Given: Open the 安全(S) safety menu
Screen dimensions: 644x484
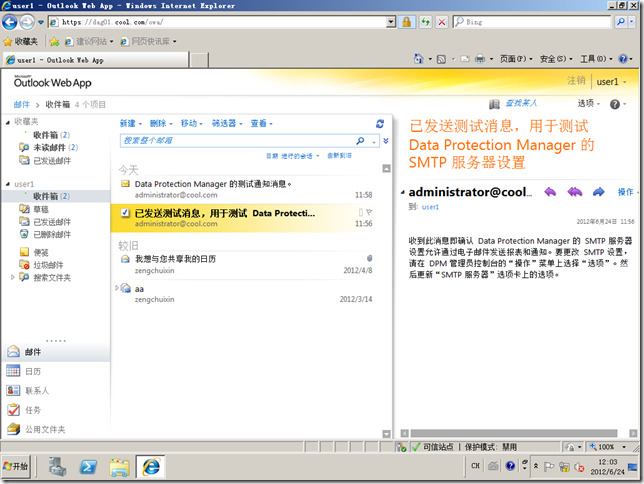Looking at the screenshot, I should [x=556, y=59].
